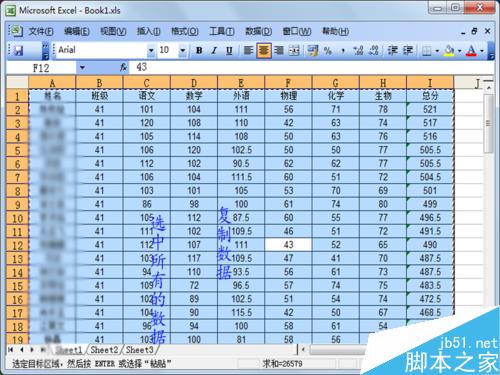The width and height of the screenshot is (500, 375).
Task: Click the Excel icon in title bar
Action: click(11, 11)
